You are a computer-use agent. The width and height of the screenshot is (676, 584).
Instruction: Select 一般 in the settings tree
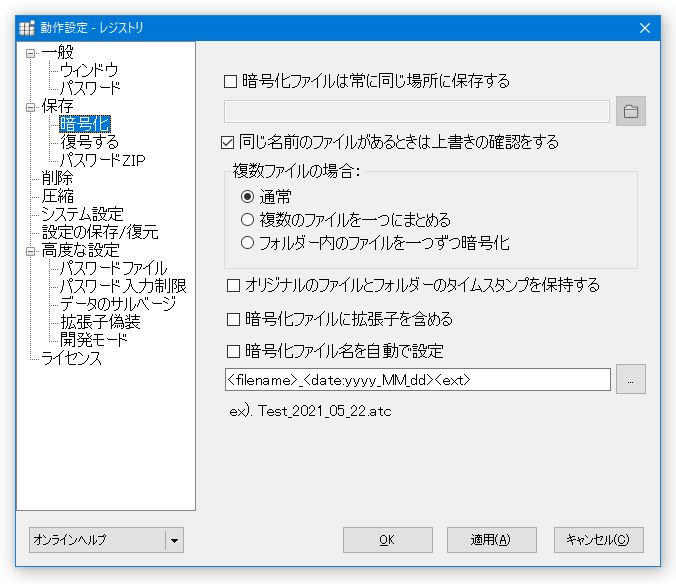pos(57,53)
